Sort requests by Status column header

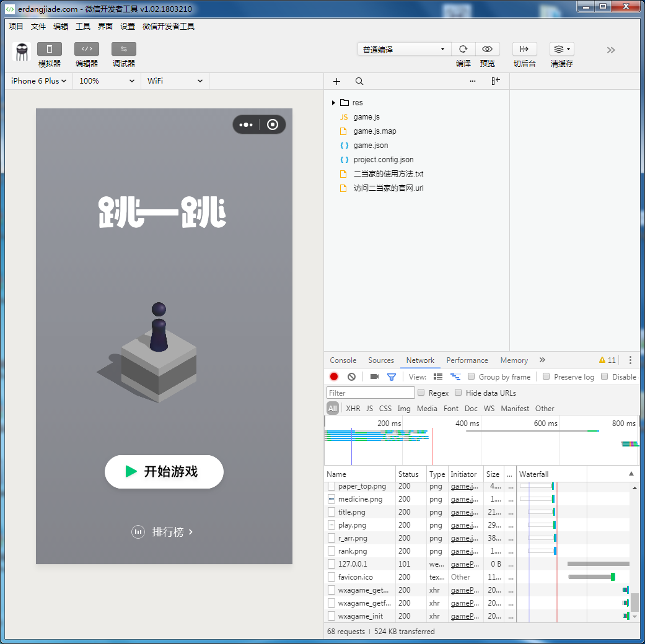pos(408,474)
